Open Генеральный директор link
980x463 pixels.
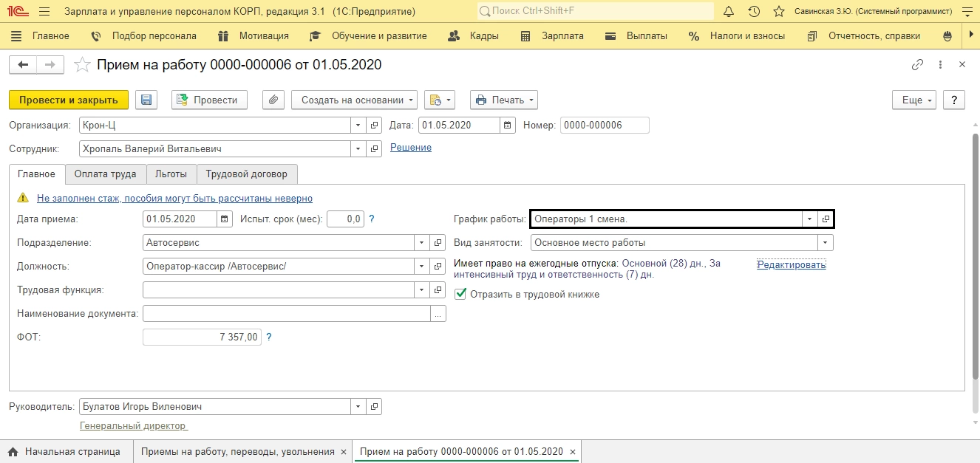(133, 426)
